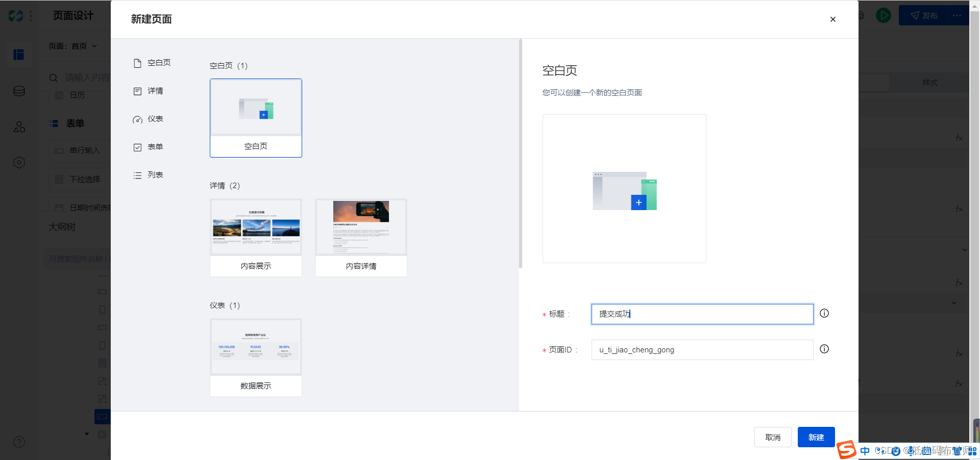Click info icon next to 页面ID field
The image size is (980, 460).
pyautogui.click(x=824, y=349)
